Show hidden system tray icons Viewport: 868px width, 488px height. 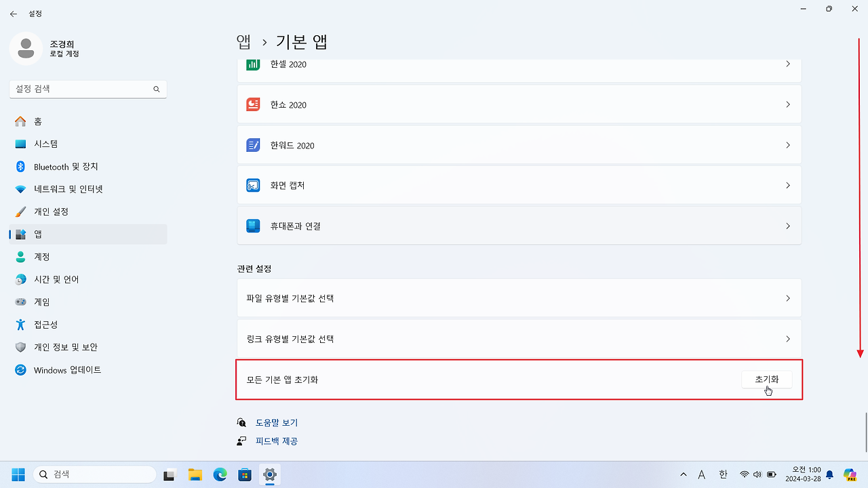point(684,474)
